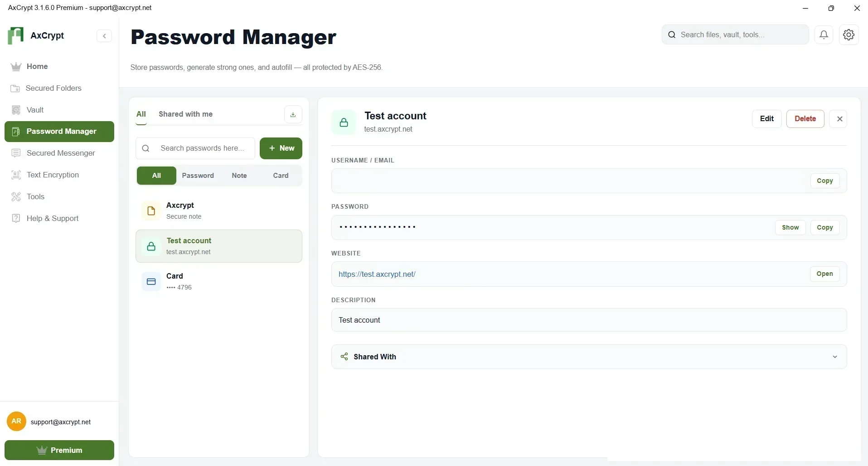Click test.axcrypt.net subtitle in detail header
This screenshot has height=466, width=868.
[x=388, y=129]
